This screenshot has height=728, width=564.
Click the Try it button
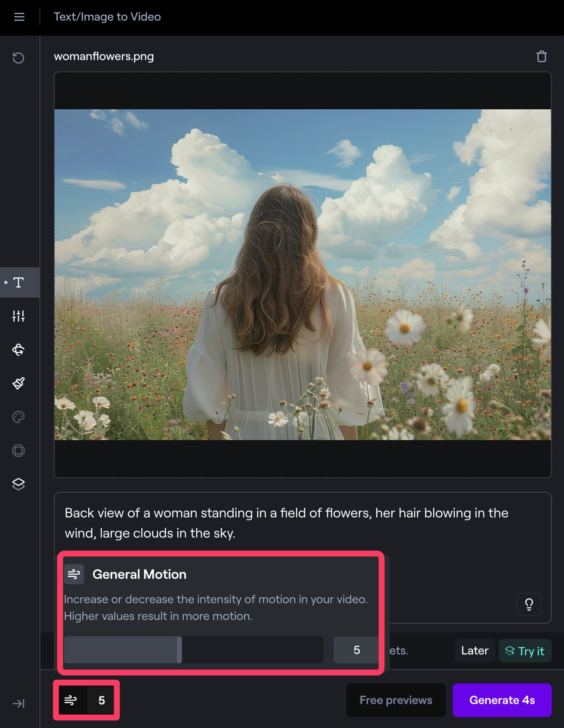[525, 651]
